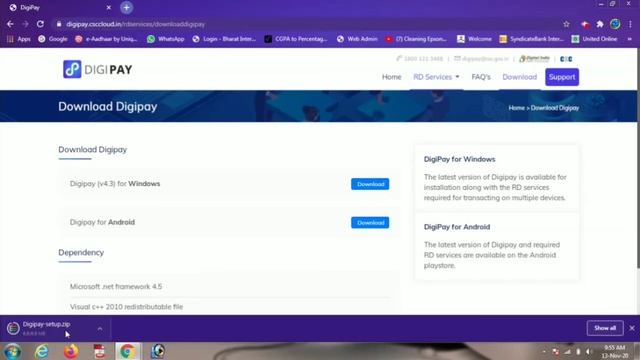Click the browser back arrow
The image size is (640, 360).
[x=10, y=24]
